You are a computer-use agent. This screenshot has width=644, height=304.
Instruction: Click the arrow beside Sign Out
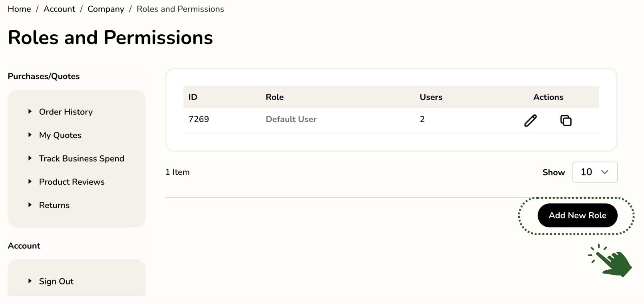(30, 281)
